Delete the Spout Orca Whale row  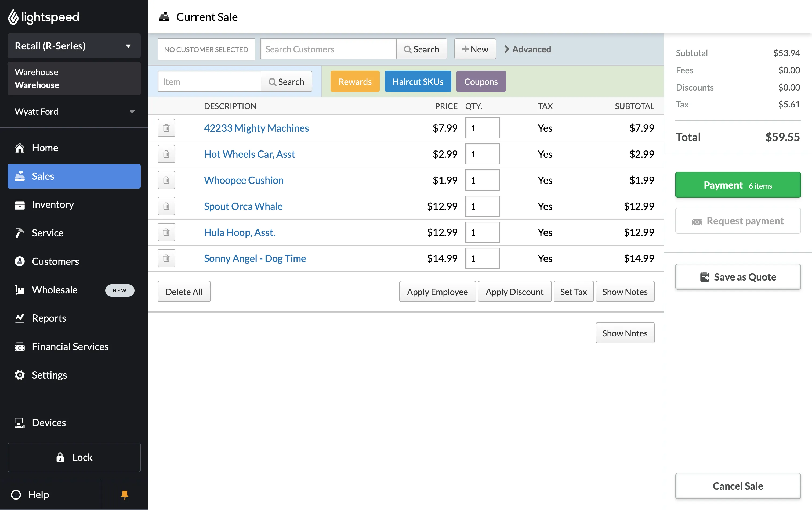point(166,206)
